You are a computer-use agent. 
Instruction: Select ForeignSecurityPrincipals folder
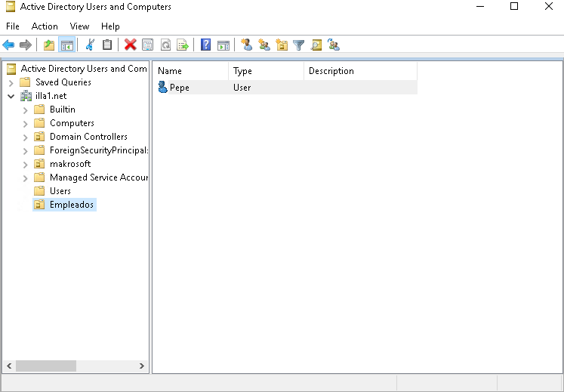tap(99, 150)
